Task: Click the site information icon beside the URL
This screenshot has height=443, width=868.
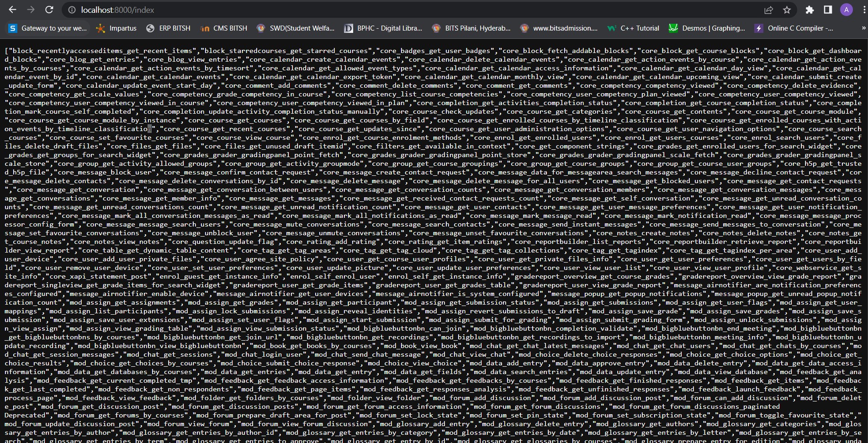Action: pos(71,10)
